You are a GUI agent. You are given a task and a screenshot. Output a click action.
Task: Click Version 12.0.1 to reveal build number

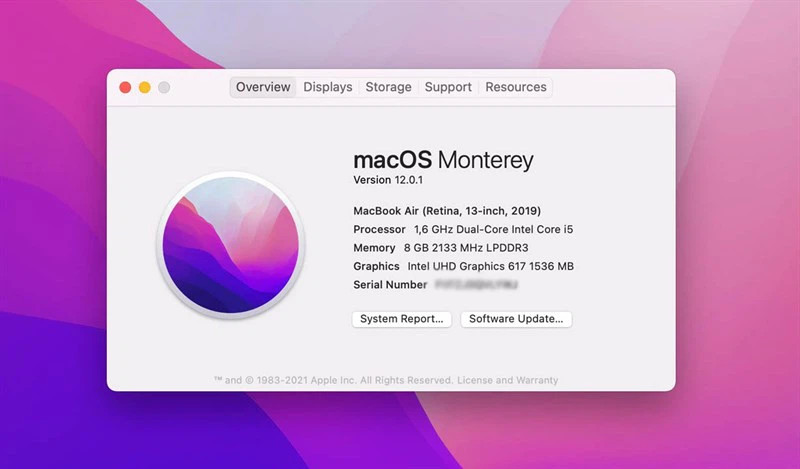tap(388, 180)
